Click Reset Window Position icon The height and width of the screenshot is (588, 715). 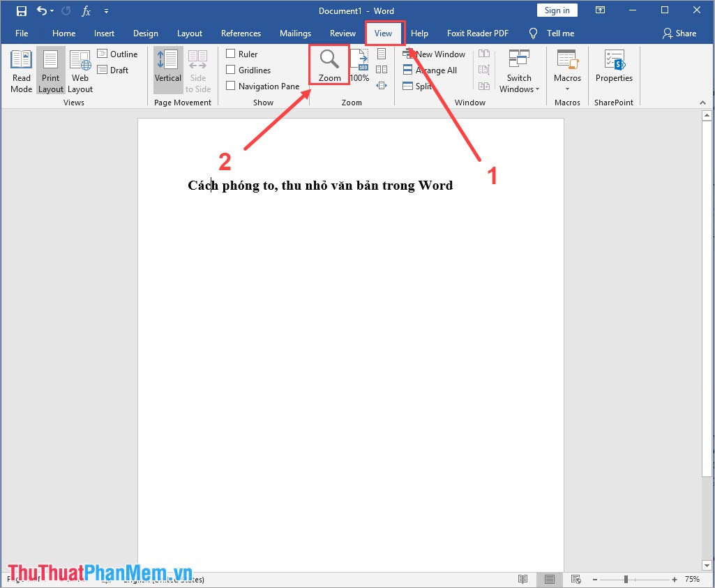tap(484, 86)
